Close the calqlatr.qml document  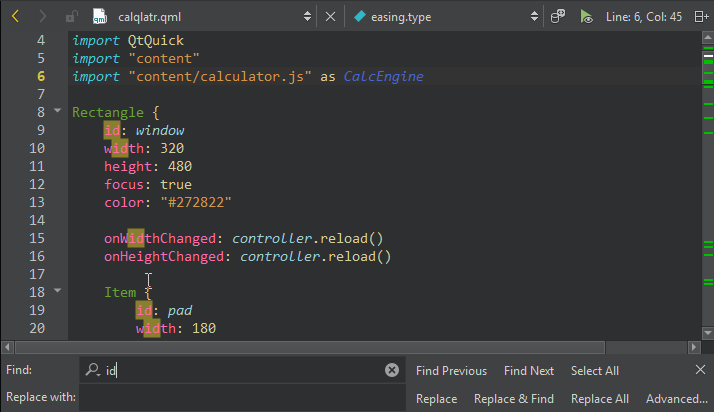coord(331,17)
